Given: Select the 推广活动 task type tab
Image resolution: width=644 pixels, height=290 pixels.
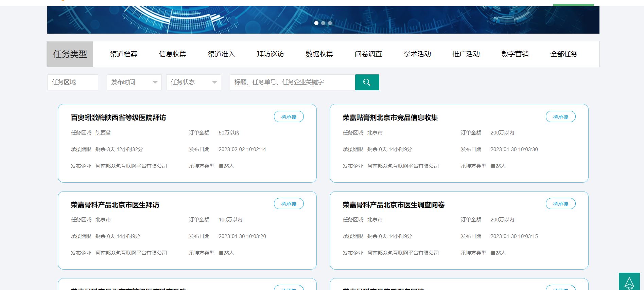Looking at the screenshot, I should 466,54.
